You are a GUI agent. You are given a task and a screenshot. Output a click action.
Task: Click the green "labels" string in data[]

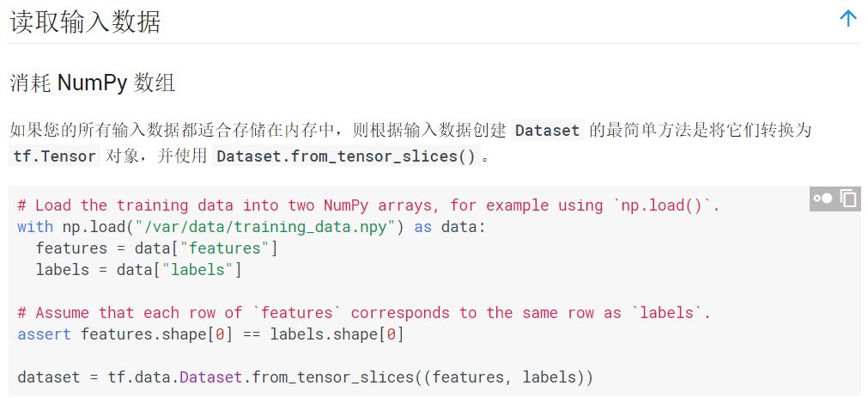point(197,270)
